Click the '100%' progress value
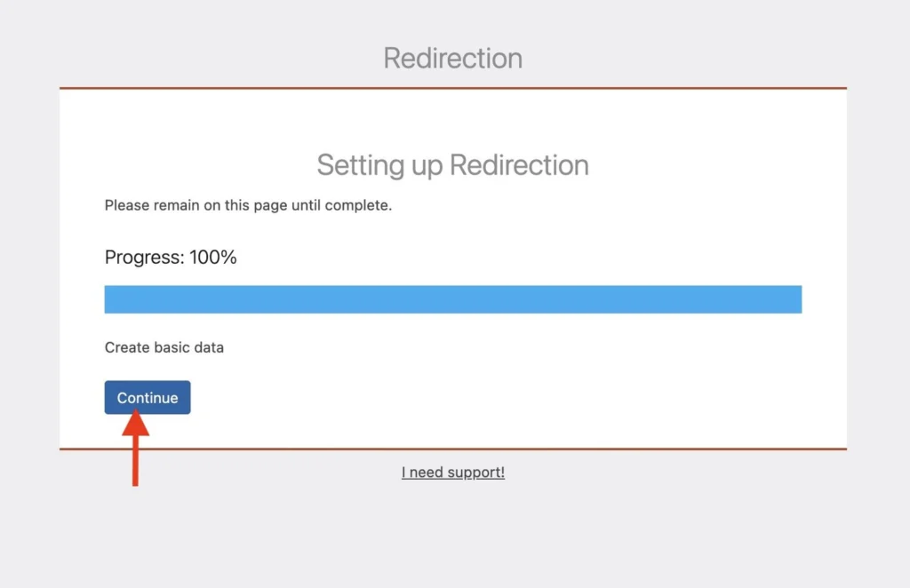Viewport: 910px width, 588px height. tap(213, 258)
